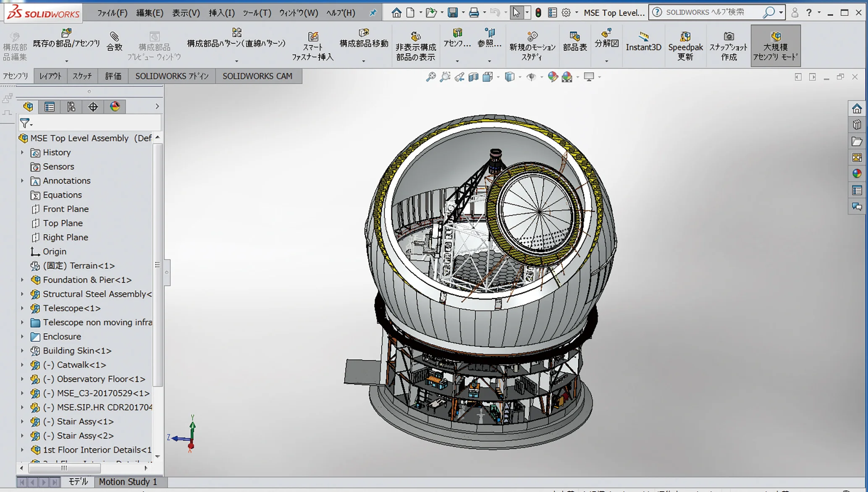Switch to the スケッチ Sketch tab
This screenshot has width=868, height=492.
[x=82, y=76]
